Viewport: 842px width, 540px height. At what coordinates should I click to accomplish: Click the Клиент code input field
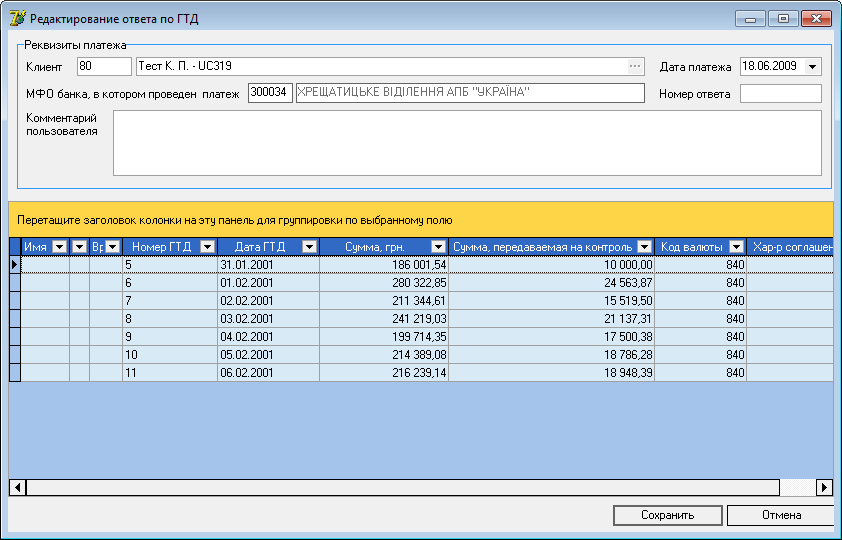(104, 67)
